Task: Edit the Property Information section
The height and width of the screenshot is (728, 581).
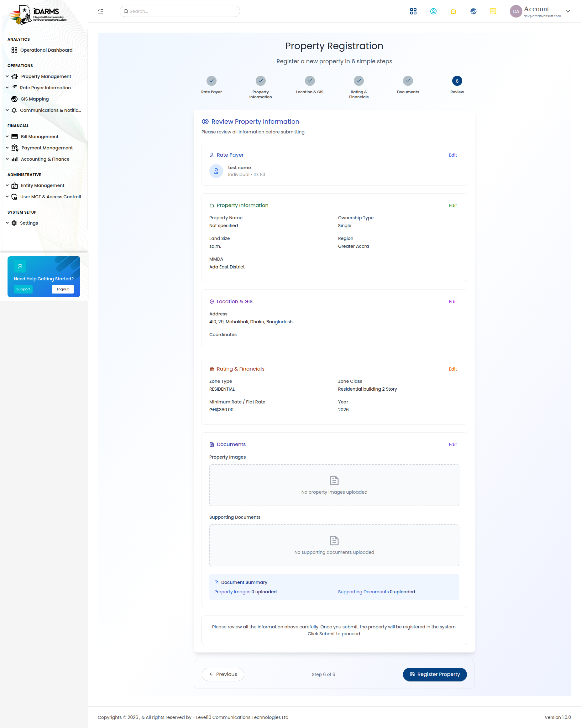Action: [x=453, y=205]
